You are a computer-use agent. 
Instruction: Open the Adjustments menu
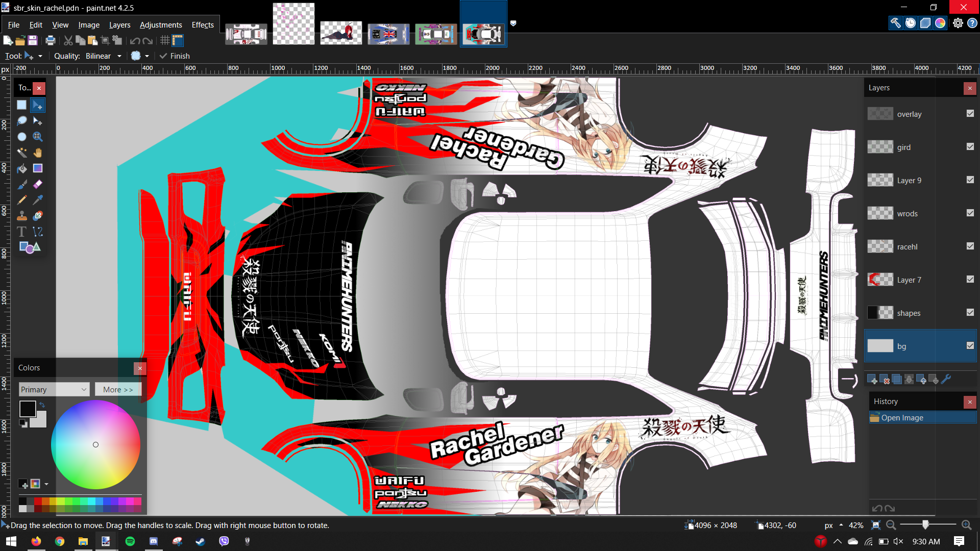pos(160,24)
